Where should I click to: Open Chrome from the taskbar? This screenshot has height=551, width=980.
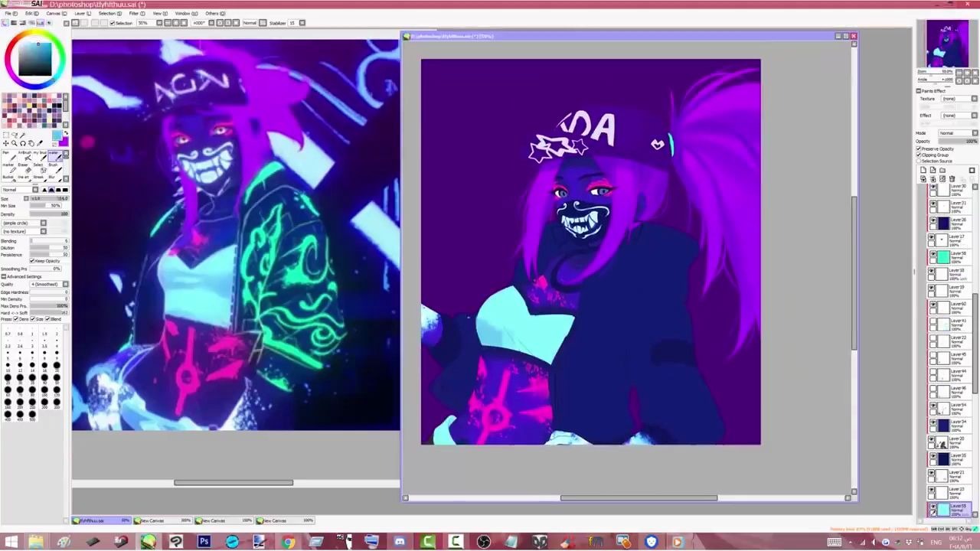coord(288,542)
